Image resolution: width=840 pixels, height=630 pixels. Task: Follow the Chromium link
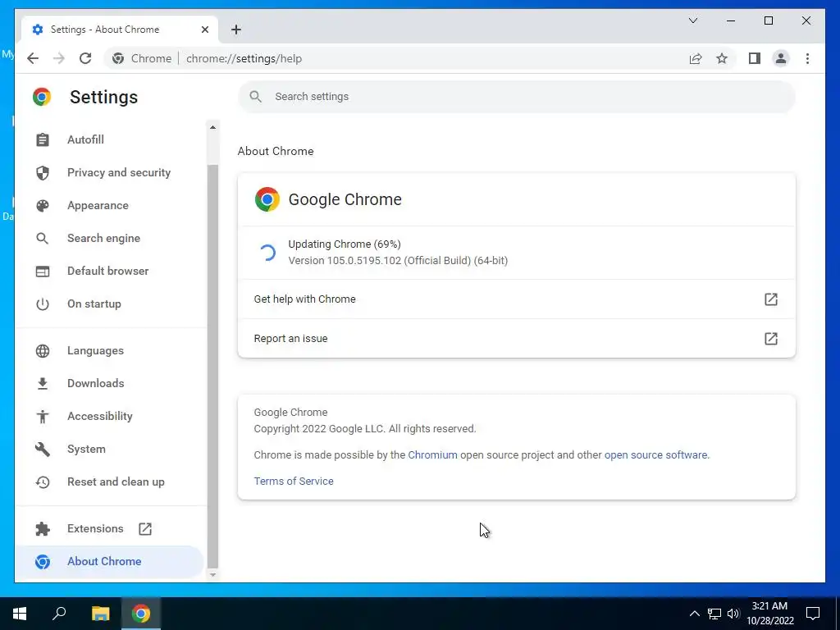tap(433, 454)
